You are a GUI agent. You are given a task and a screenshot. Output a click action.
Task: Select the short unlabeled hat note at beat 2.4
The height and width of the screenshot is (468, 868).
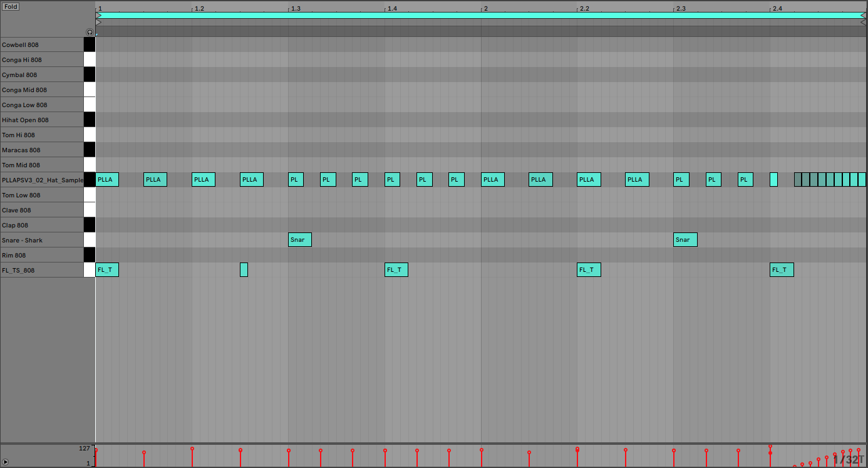(x=773, y=179)
